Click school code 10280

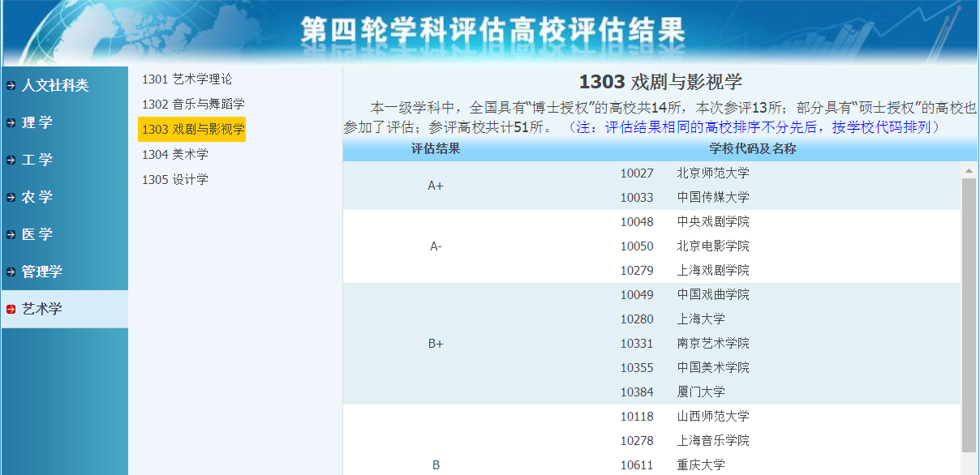pyautogui.click(x=637, y=319)
